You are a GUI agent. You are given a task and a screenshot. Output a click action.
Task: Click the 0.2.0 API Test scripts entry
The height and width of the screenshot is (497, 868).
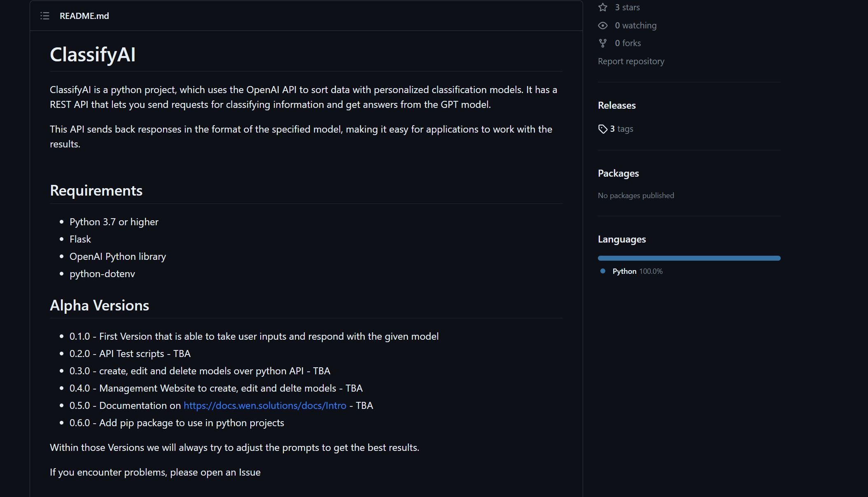coord(130,354)
